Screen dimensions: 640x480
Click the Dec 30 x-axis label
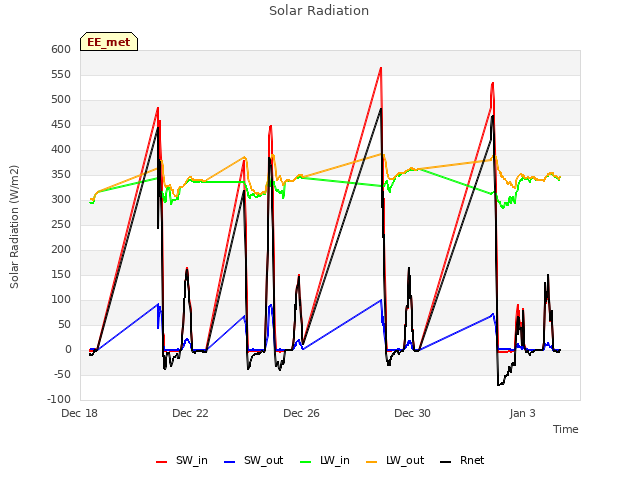[412, 413]
